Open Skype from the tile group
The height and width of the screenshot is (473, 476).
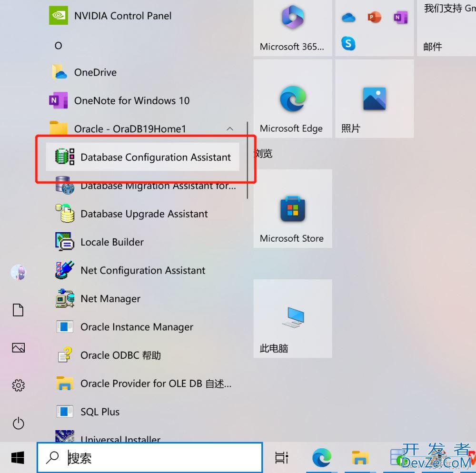348,43
